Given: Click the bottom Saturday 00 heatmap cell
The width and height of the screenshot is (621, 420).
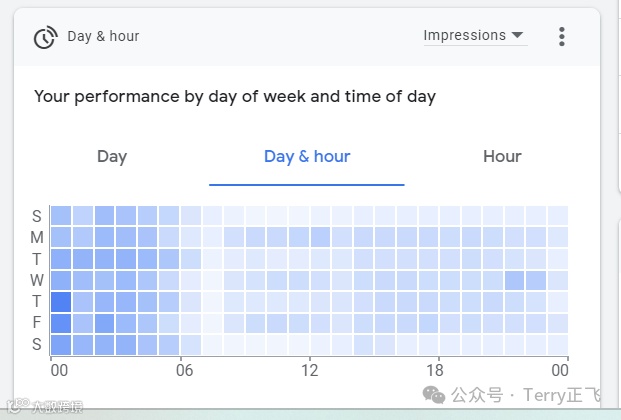Looking at the screenshot, I should 61,345.
